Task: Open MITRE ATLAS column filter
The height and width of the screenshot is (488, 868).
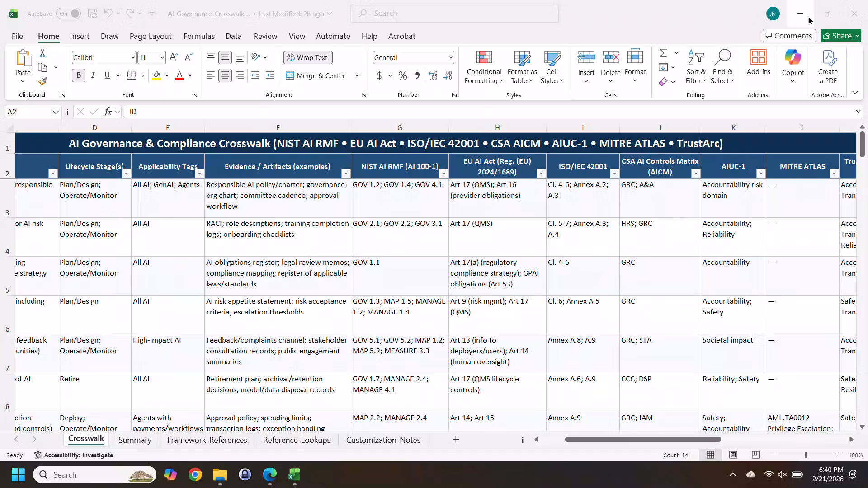Action: click(834, 174)
